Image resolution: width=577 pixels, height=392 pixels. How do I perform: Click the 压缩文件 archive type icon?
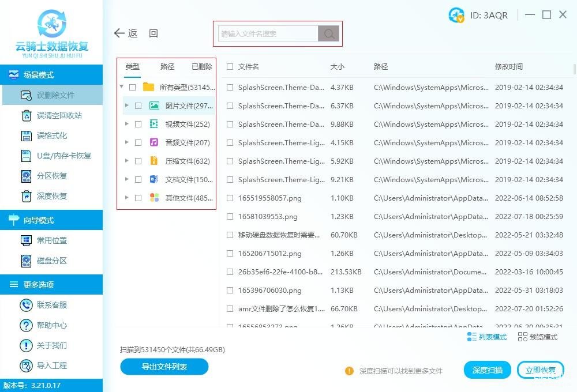(154, 161)
